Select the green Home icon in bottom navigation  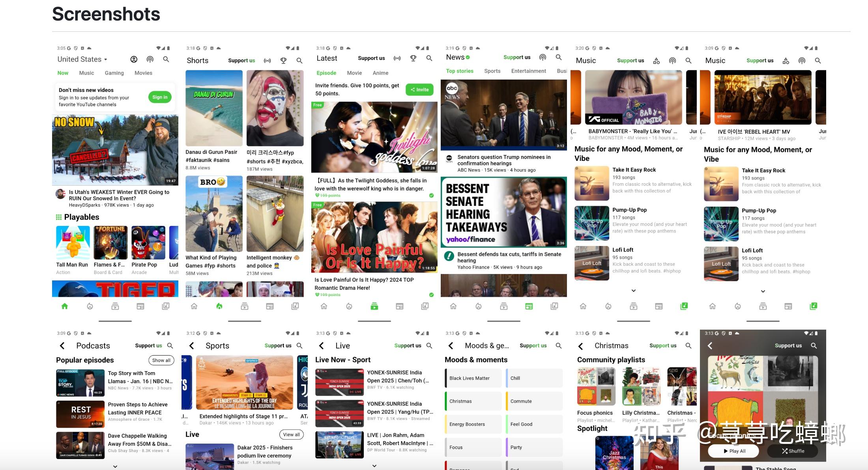[x=65, y=306]
